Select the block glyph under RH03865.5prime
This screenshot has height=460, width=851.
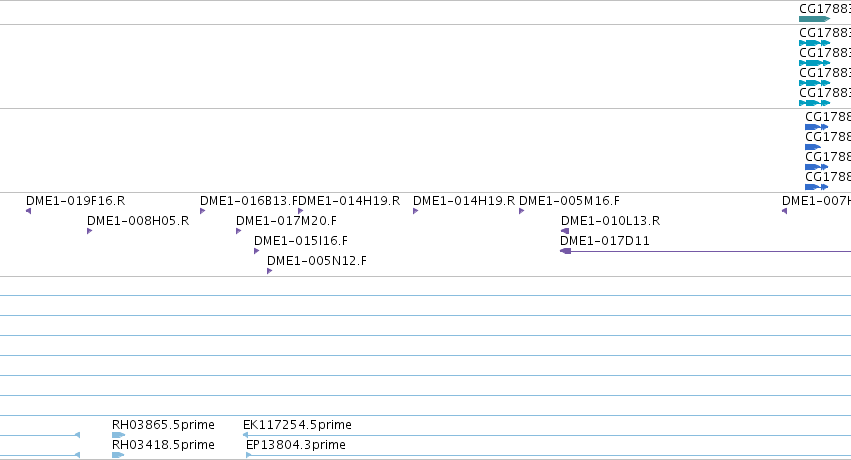(x=118, y=435)
